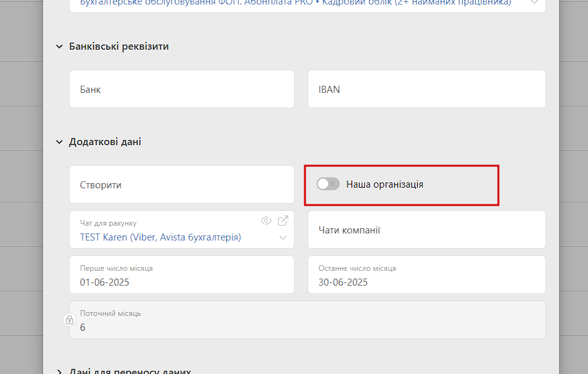
Task: Click into the Банк field
Action: (182, 89)
